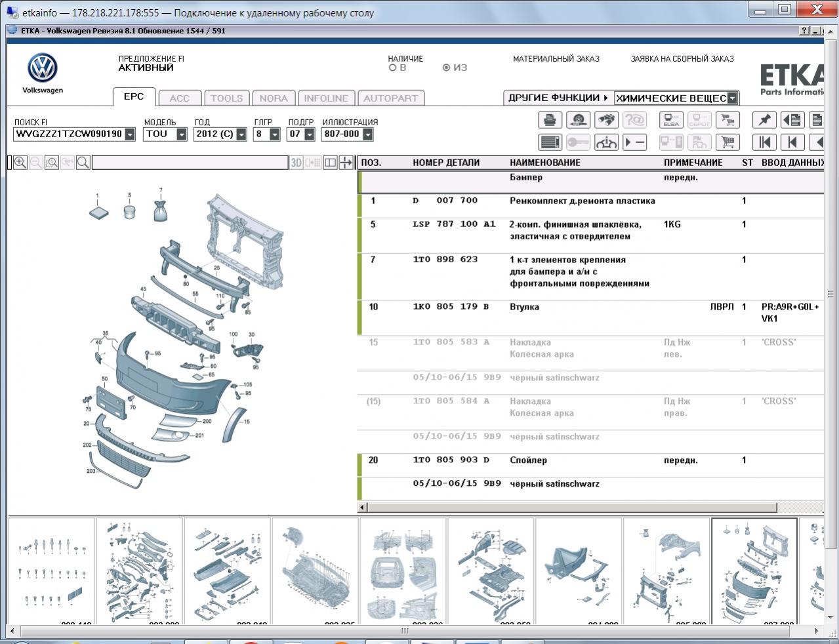Switch to the NORA tab
The image size is (839, 644).
(x=274, y=98)
